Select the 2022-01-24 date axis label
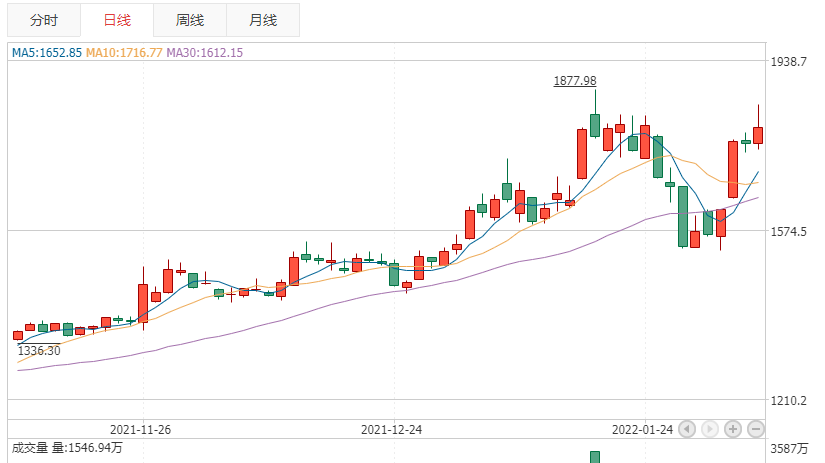825x463 pixels. pos(642,430)
